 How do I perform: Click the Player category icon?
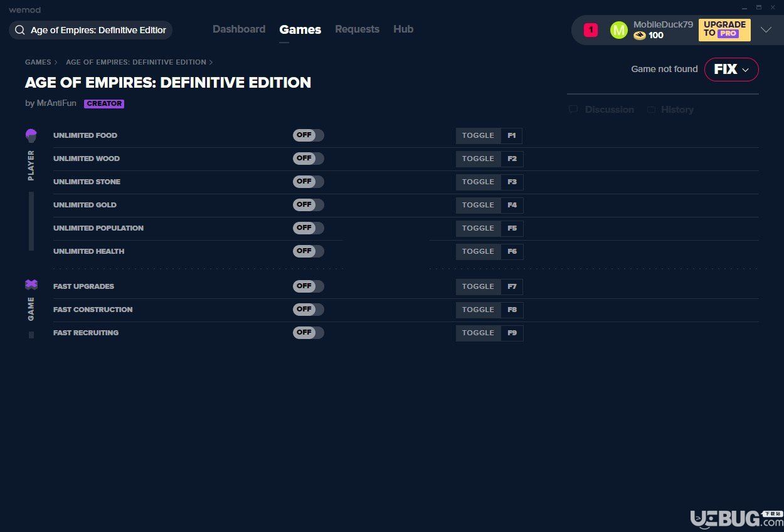(31, 135)
